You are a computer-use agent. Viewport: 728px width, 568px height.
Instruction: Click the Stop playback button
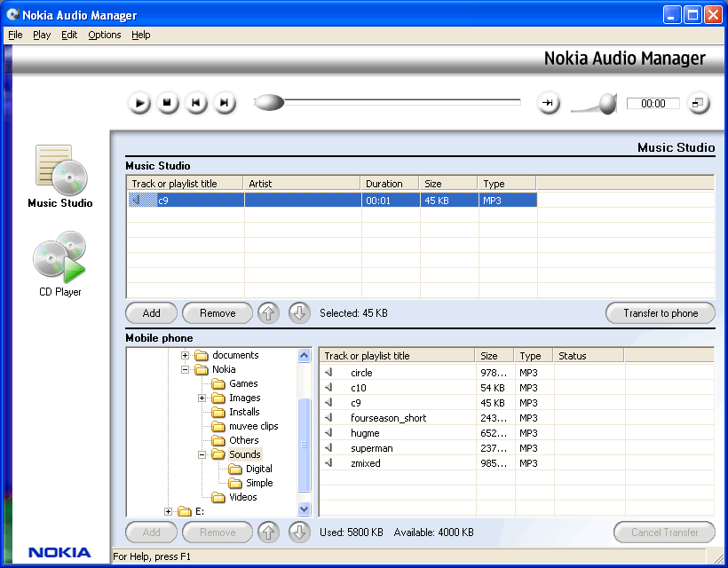(x=168, y=103)
